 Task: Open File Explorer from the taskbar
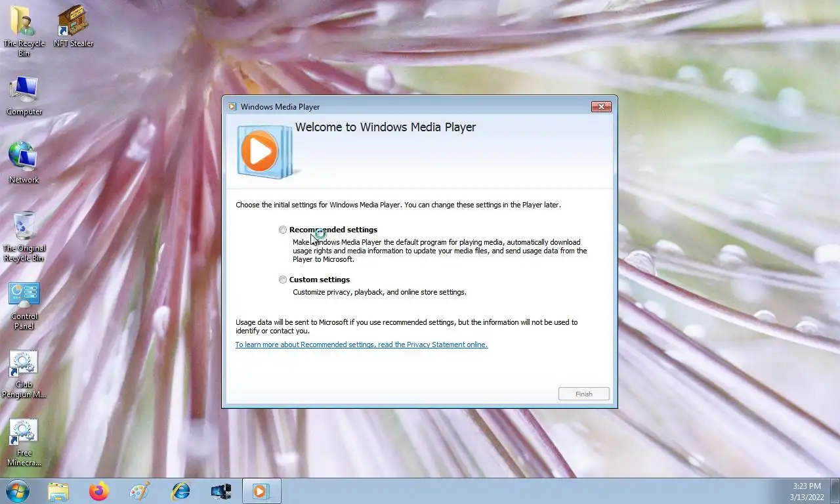tap(58, 491)
